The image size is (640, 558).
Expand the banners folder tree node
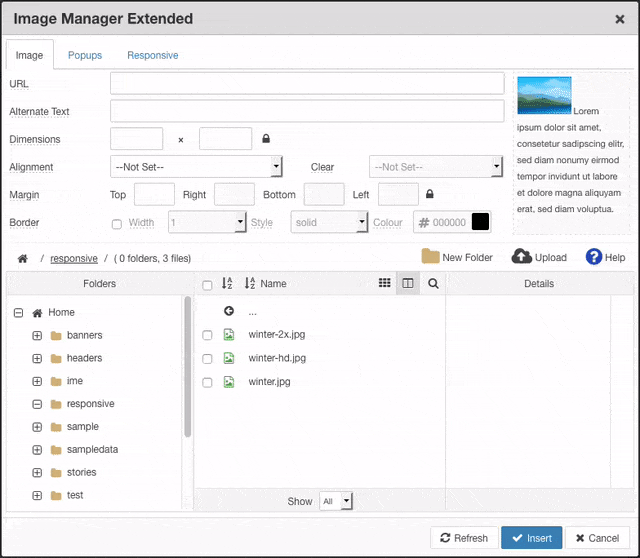point(37,335)
